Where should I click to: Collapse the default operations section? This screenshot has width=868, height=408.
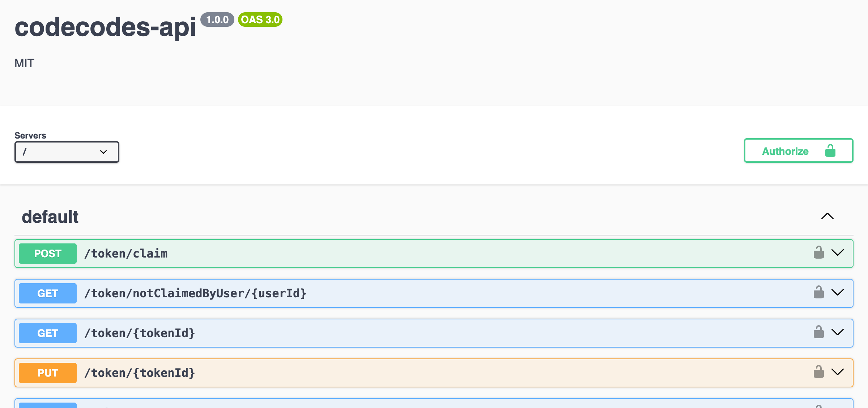point(827,216)
